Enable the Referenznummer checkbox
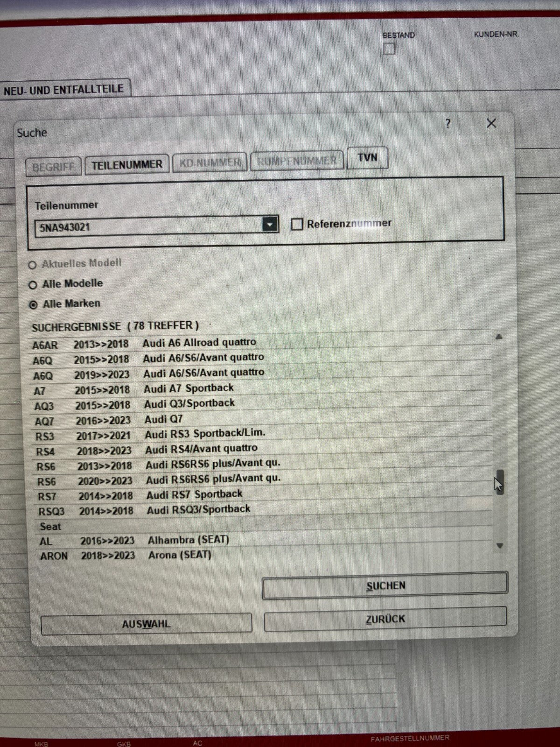 point(297,225)
